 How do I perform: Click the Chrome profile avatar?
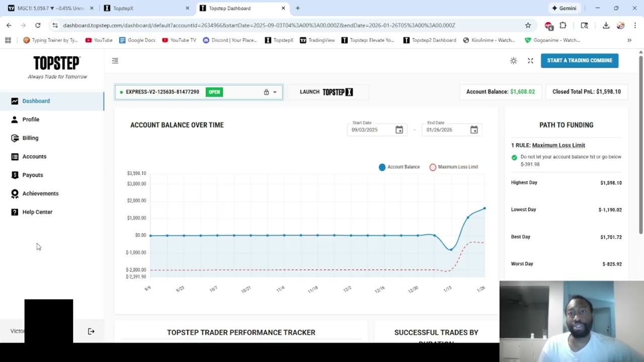click(x=620, y=25)
